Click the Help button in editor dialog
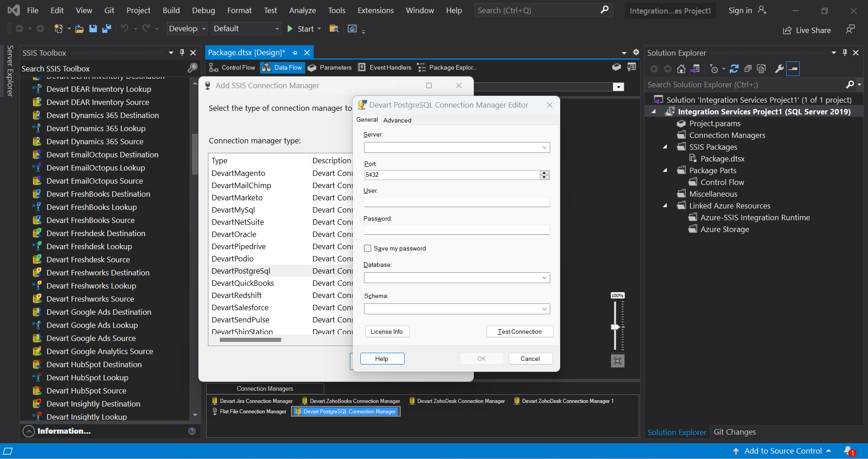Viewport: 868px width, 459px height. (382, 359)
